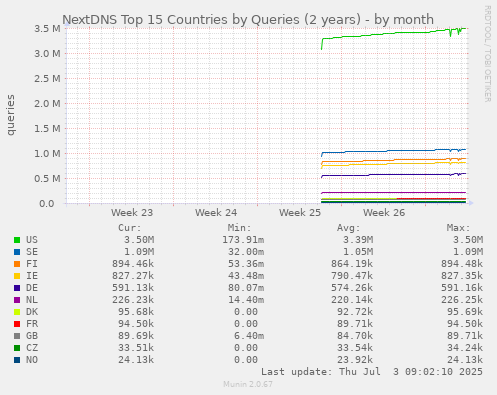
Task: Click the 'queries' vertical axis title
Action: [x=11, y=115]
